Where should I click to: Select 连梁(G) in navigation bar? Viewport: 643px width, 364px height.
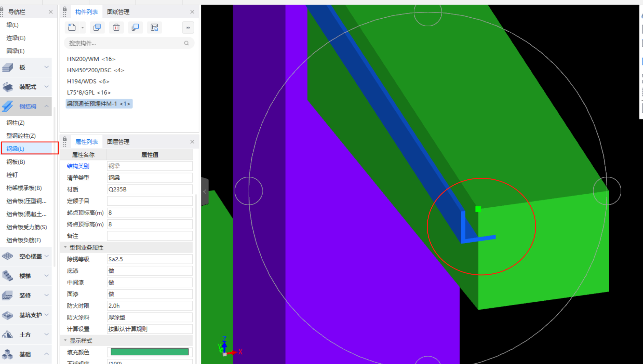16,38
